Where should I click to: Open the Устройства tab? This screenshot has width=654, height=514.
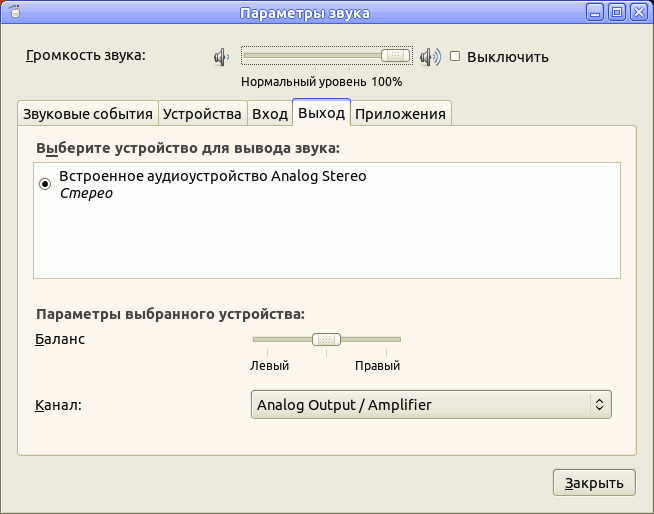tap(202, 113)
